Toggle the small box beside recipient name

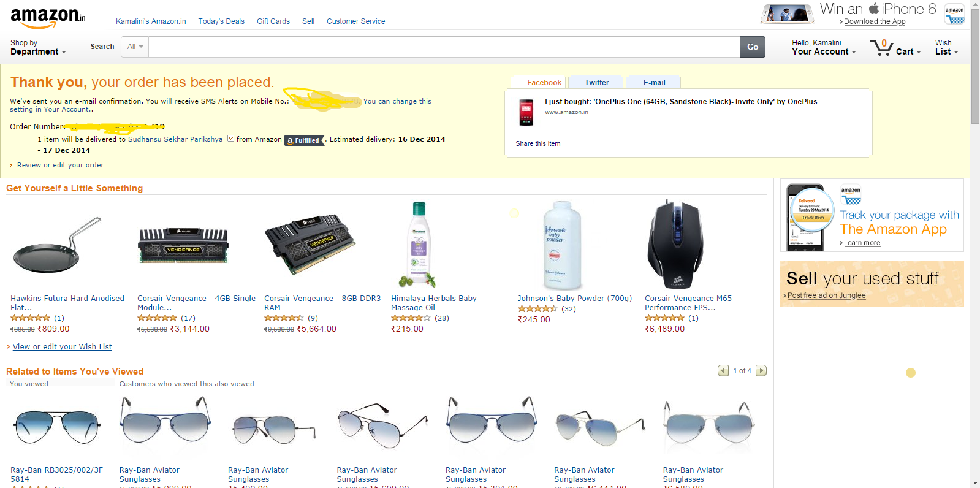[x=231, y=139]
